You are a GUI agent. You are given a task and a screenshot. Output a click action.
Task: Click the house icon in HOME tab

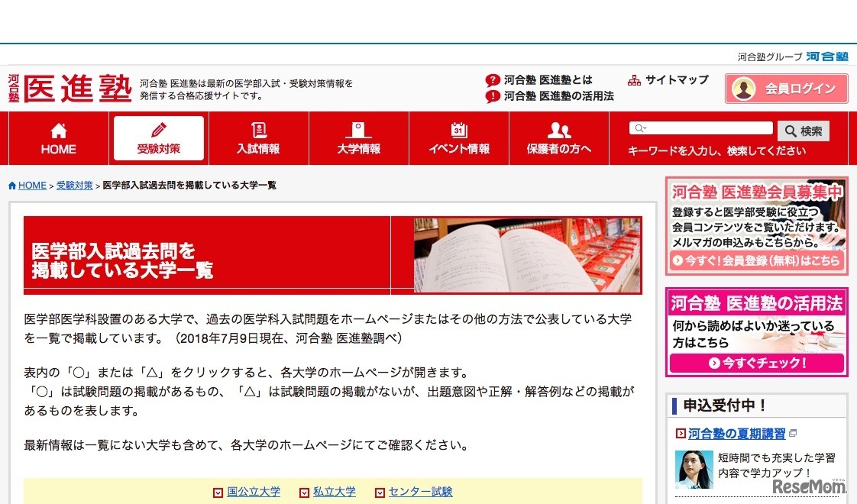pos(59,130)
